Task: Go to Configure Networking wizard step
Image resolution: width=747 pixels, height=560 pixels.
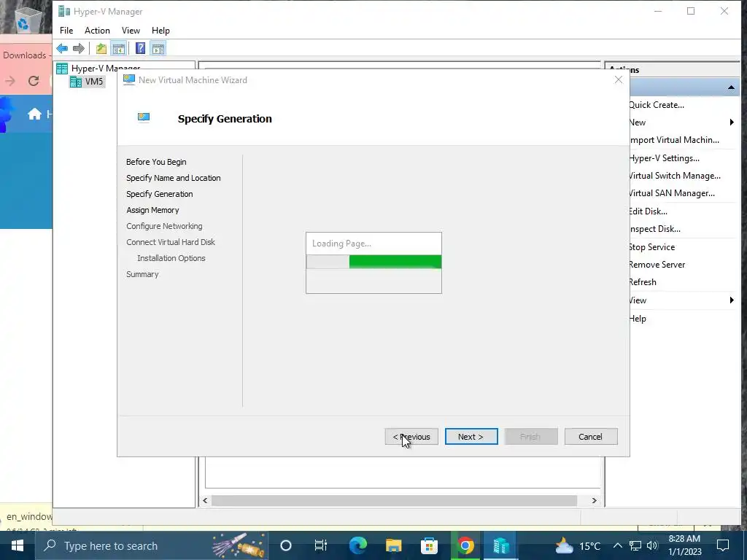Action: coord(164,226)
